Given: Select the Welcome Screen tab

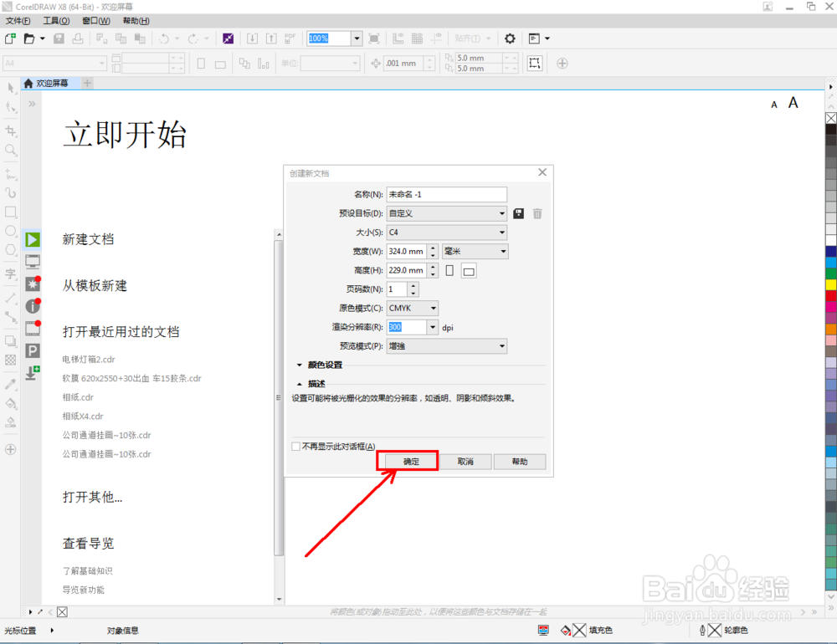Looking at the screenshot, I should point(51,84).
